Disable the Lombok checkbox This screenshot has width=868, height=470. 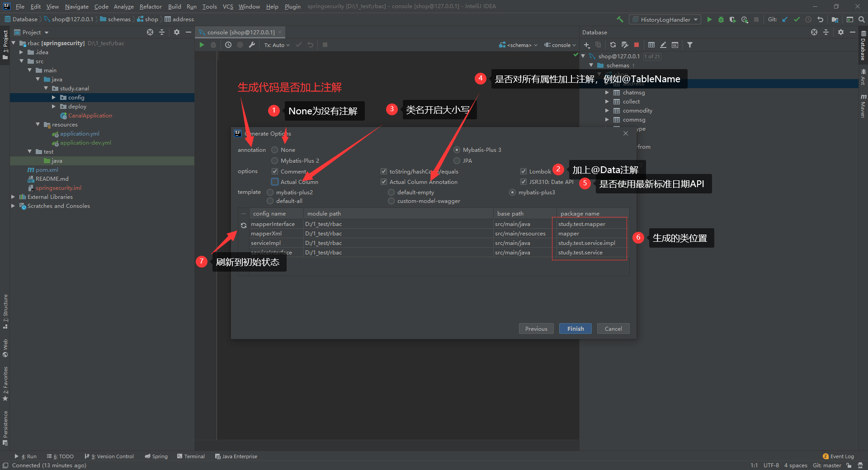(x=524, y=171)
